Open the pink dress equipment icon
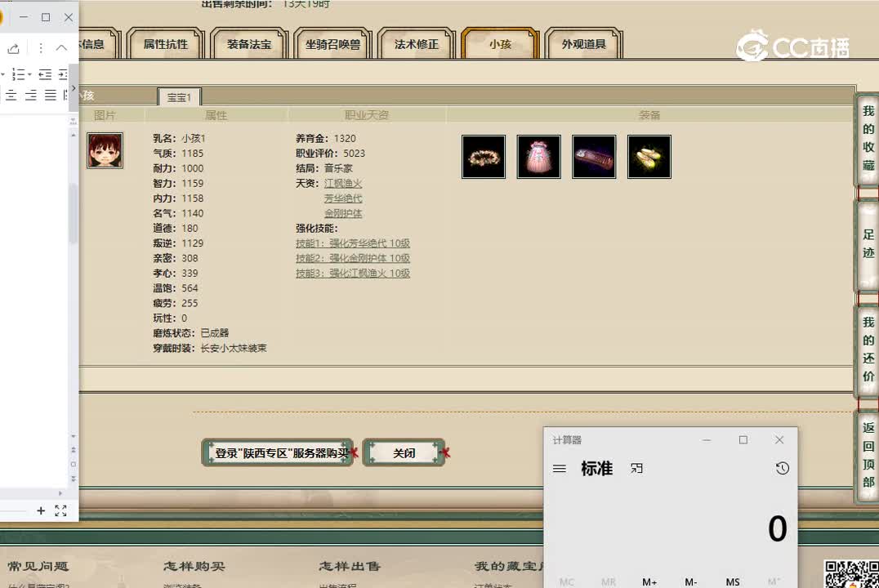879x588 pixels. pyautogui.click(x=538, y=157)
